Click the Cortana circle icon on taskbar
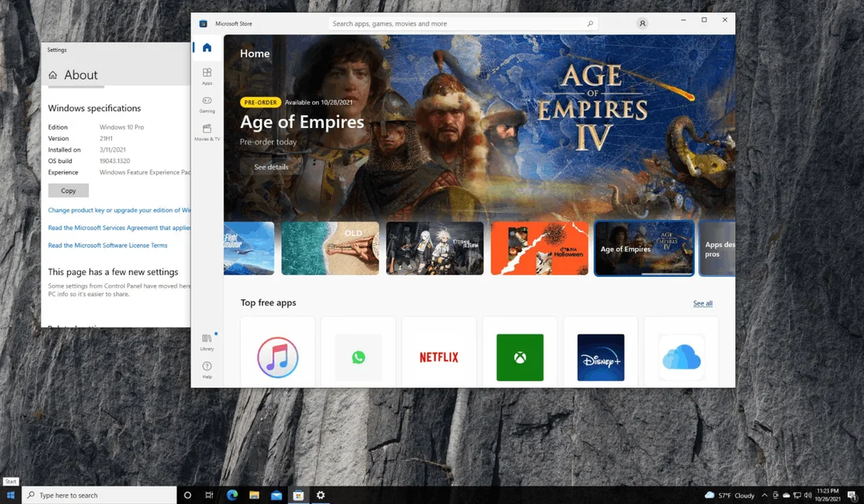The image size is (864, 504). point(187,495)
